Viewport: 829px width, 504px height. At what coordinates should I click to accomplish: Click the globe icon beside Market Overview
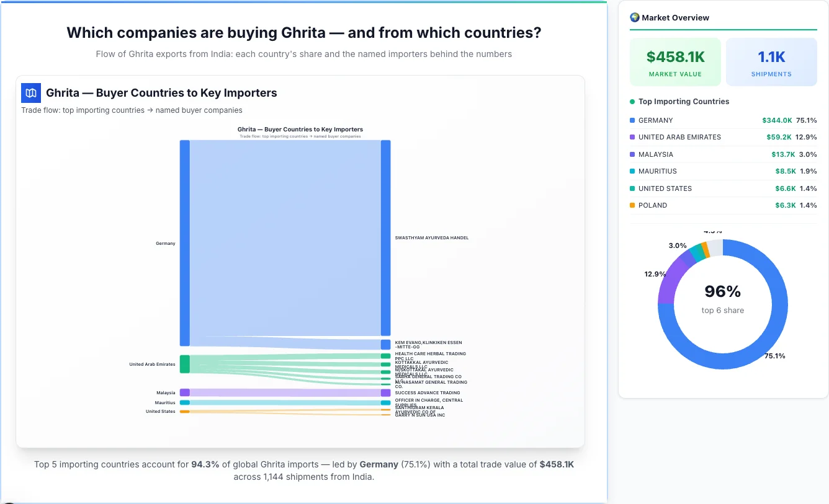tap(634, 17)
